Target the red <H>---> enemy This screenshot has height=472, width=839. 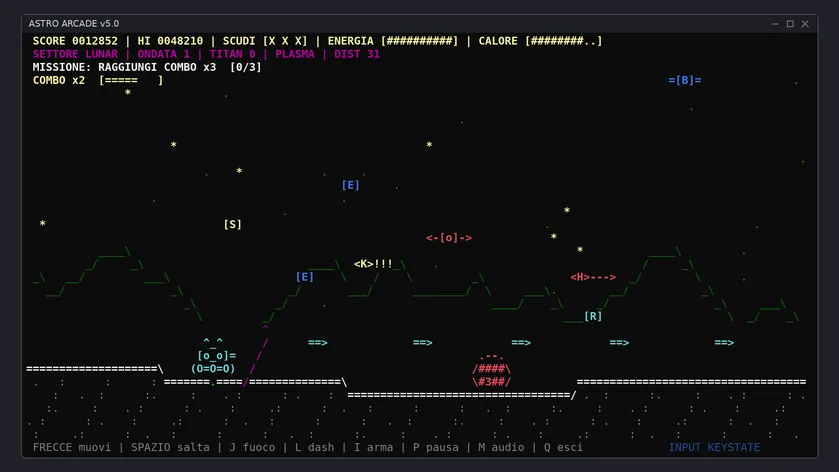[593, 277]
